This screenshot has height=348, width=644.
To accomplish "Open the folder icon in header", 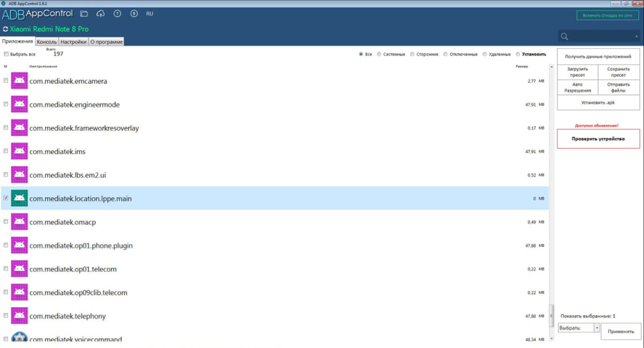I will tap(84, 14).
